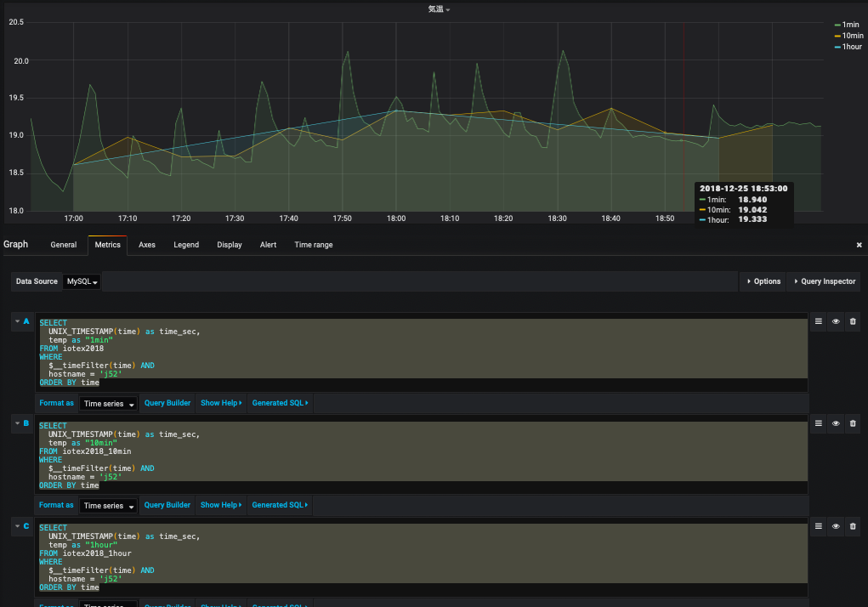
Task: Close the Graph editor panel
Action: [x=859, y=245]
